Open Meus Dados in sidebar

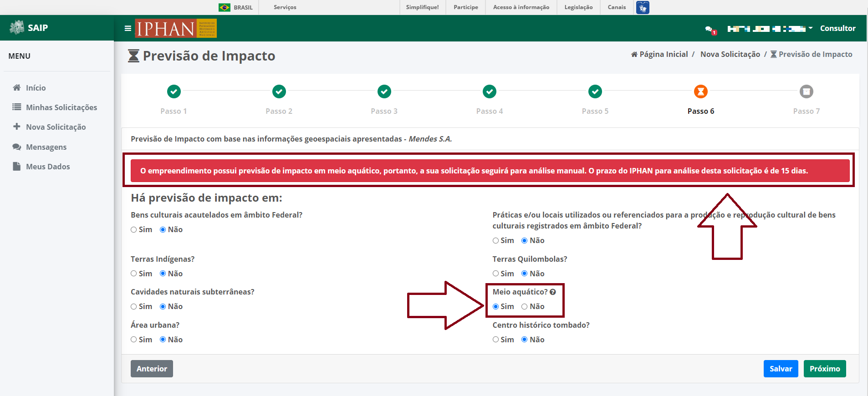coord(48,167)
